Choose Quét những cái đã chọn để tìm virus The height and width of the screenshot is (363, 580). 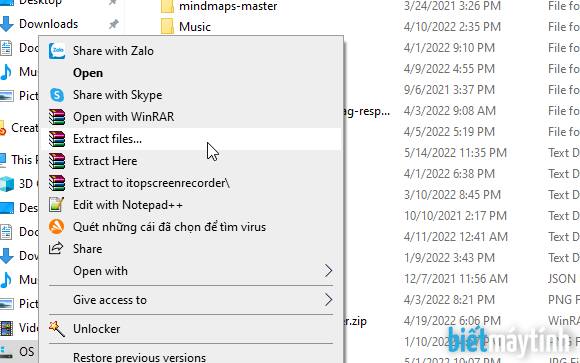click(x=169, y=226)
